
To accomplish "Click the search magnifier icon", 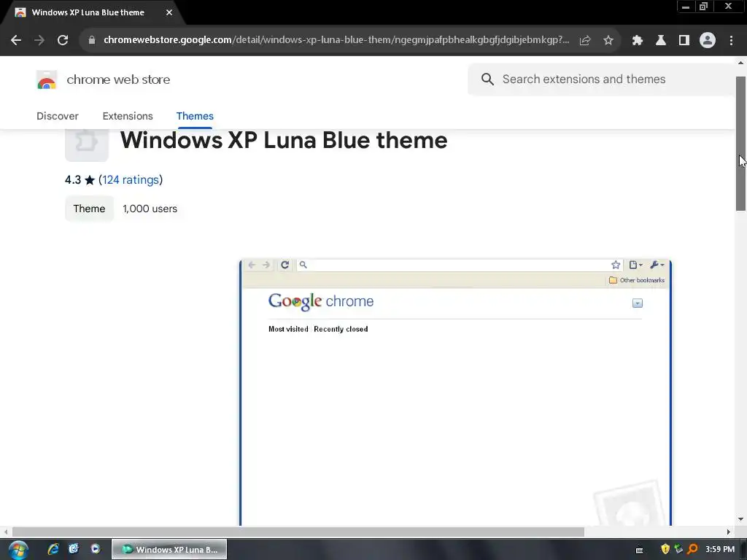I will tap(487, 79).
